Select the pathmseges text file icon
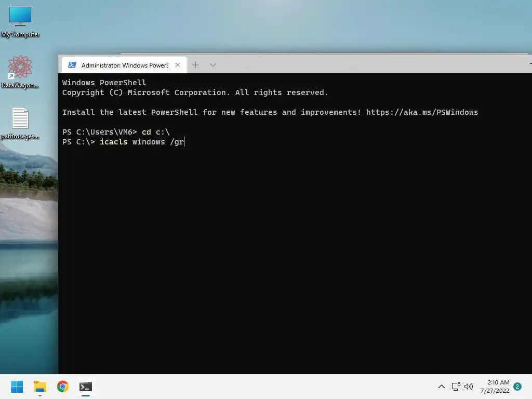The height and width of the screenshot is (399, 532). 20,124
